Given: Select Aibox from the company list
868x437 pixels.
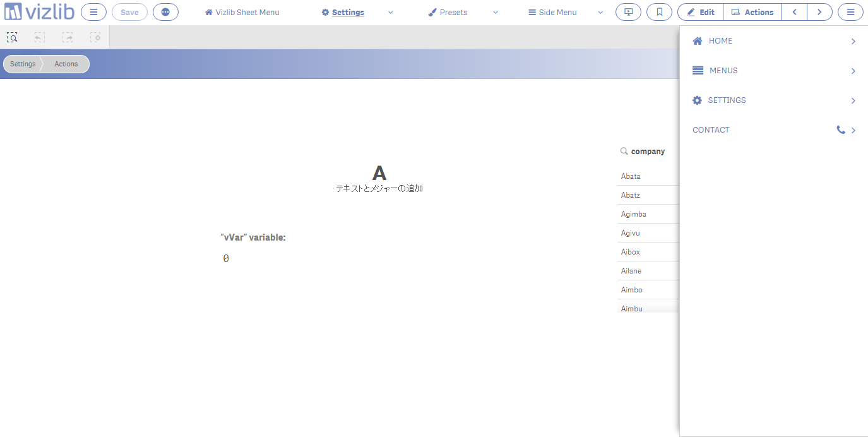Looking at the screenshot, I should coord(630,251).
